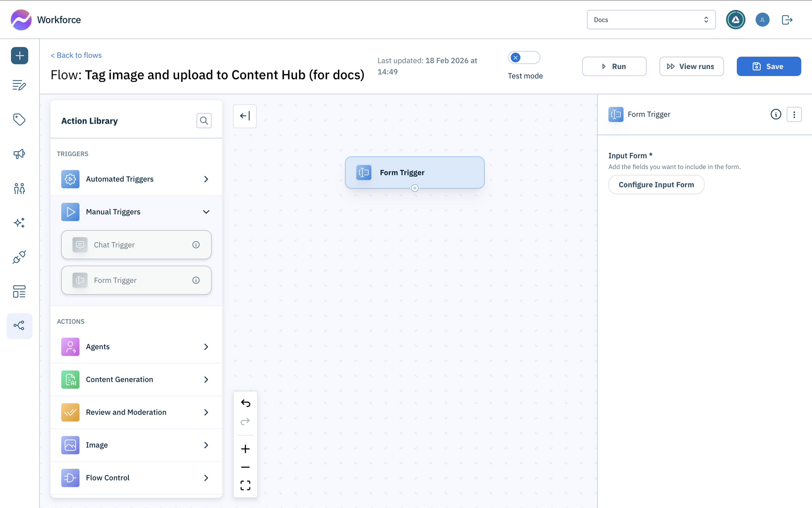
Task: Disable Test mode with the toggle
Action: [524, 57]
